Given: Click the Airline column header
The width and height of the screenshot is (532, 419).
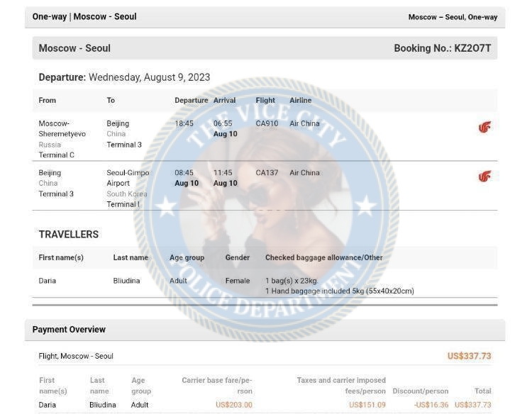Looking at the screenshot, I should [x=300, y=101].
